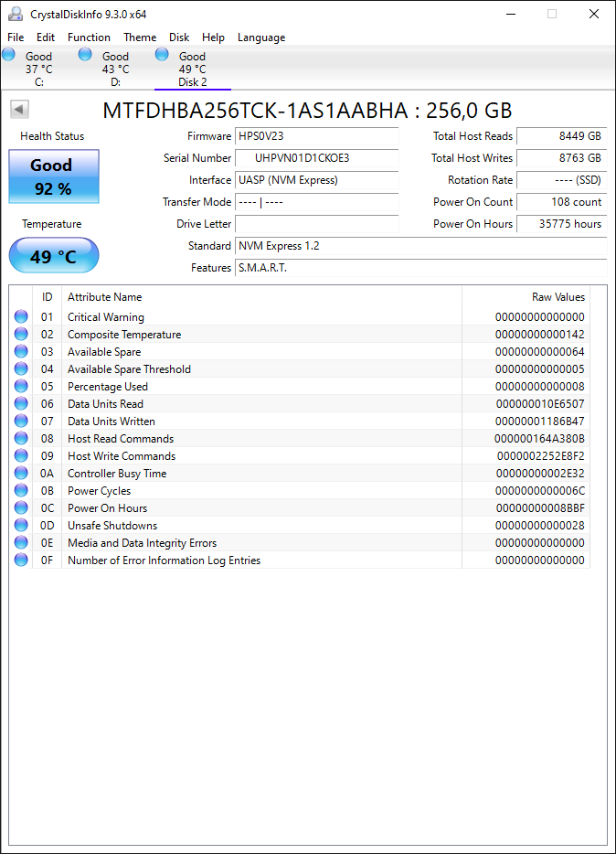Click status orb for Data Units Read row
616x854 pixels.
coord(21,403)
